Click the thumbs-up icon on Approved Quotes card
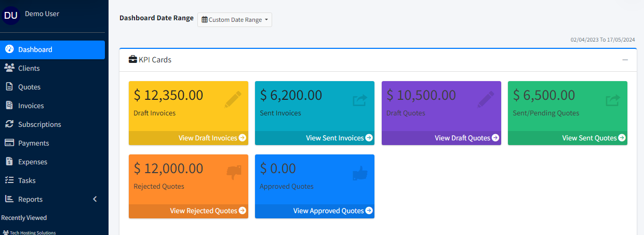 pyautogui.click(x=360, y=173)
